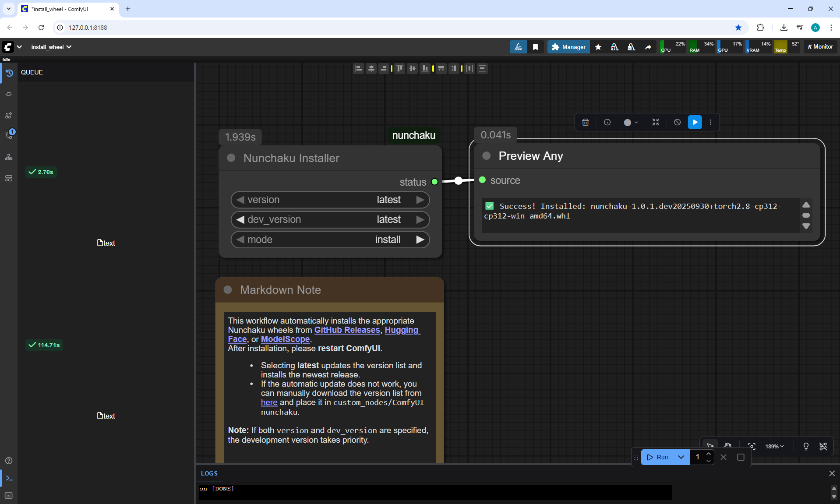Toggle focus mode lightbulb icon
This screenshot has width=840, height=504.
(806, 446)
